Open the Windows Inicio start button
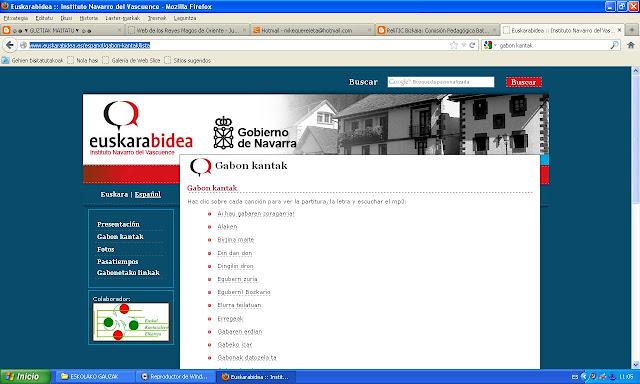This screenshot has height=384, width=640. tap(25, 376)
